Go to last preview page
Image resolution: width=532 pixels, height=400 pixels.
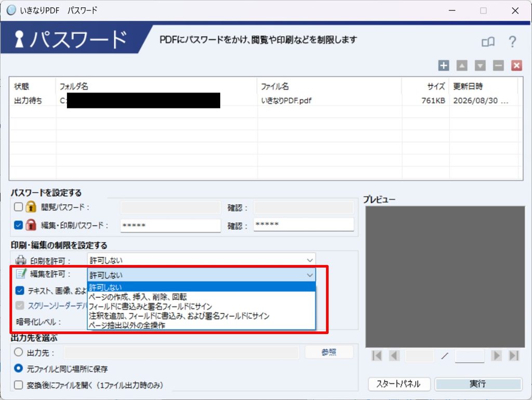click(x=514, y=355)
